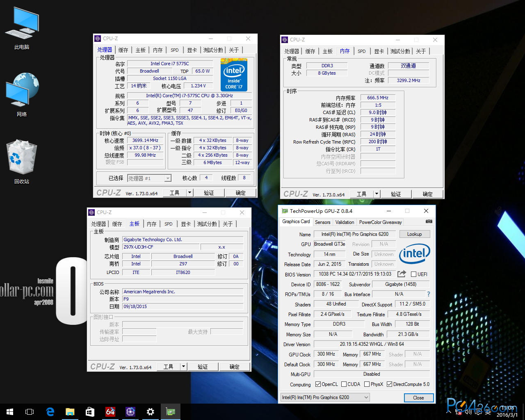Toggle the UEFI checkbox in GPU-Z
The width and height of the screenshot is (525, 420).
coord(413,274)
